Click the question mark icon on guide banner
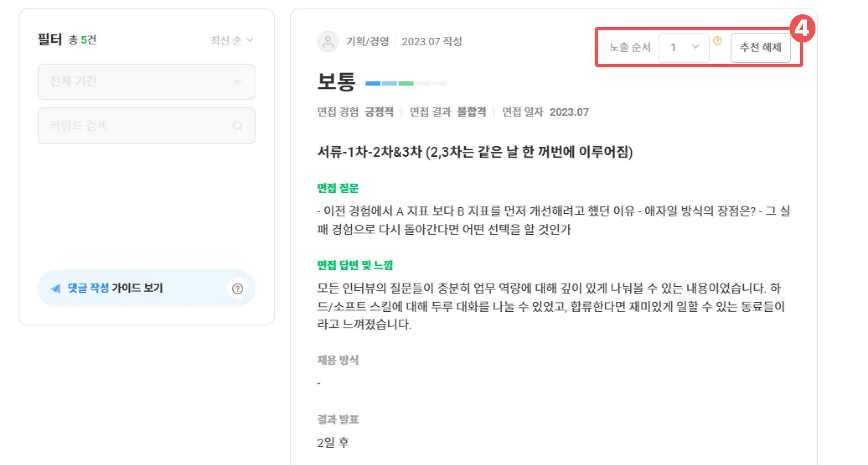Viewport: 868px width, 465px height. click(x=237, y=289)
